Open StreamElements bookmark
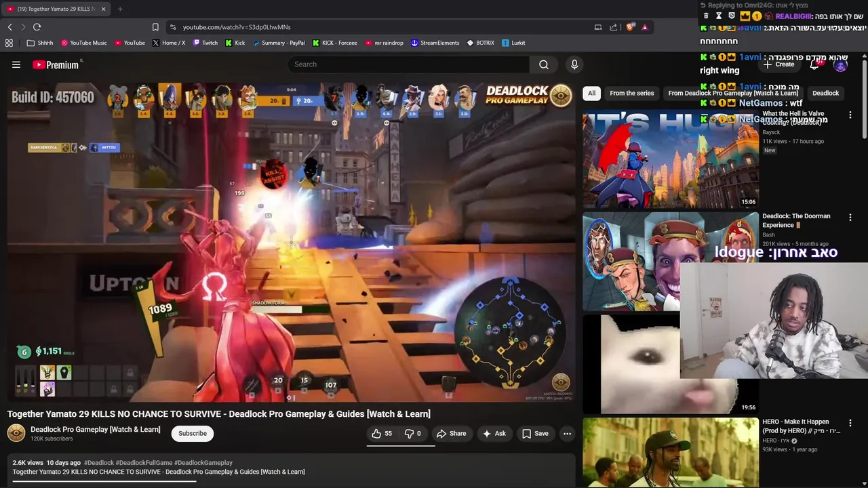868x488 pixels. pos(435,43)
